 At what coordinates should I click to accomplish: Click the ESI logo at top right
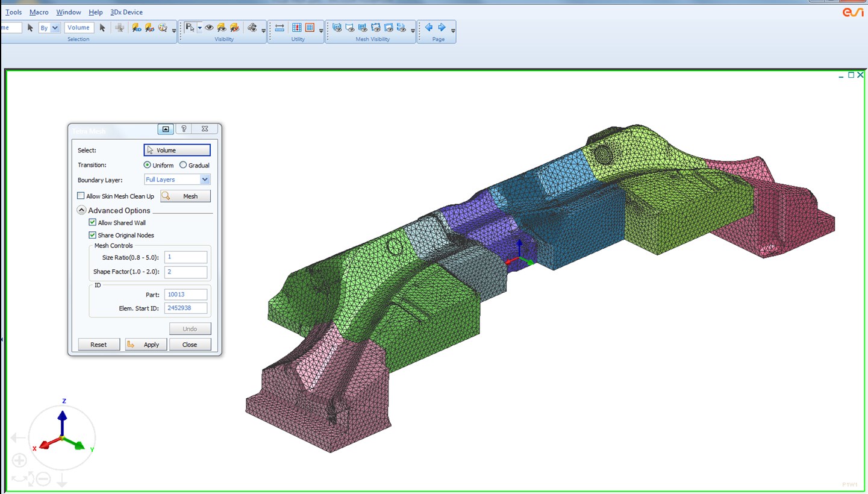point(853,12)
